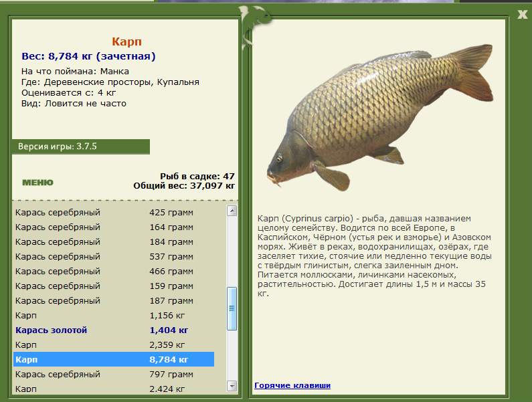532x402 pixels.
Task: Select Карась серебряный 164 грамм row
Action: click(114, 227)
